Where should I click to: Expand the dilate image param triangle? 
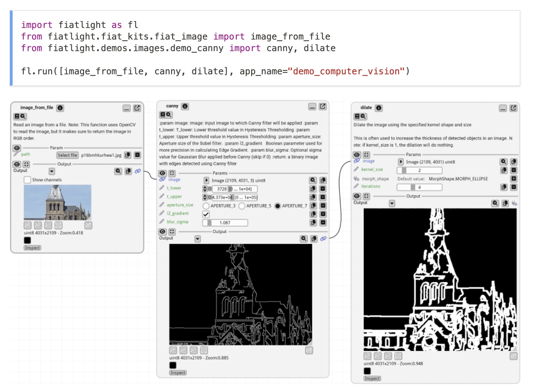tap(401, 162)
